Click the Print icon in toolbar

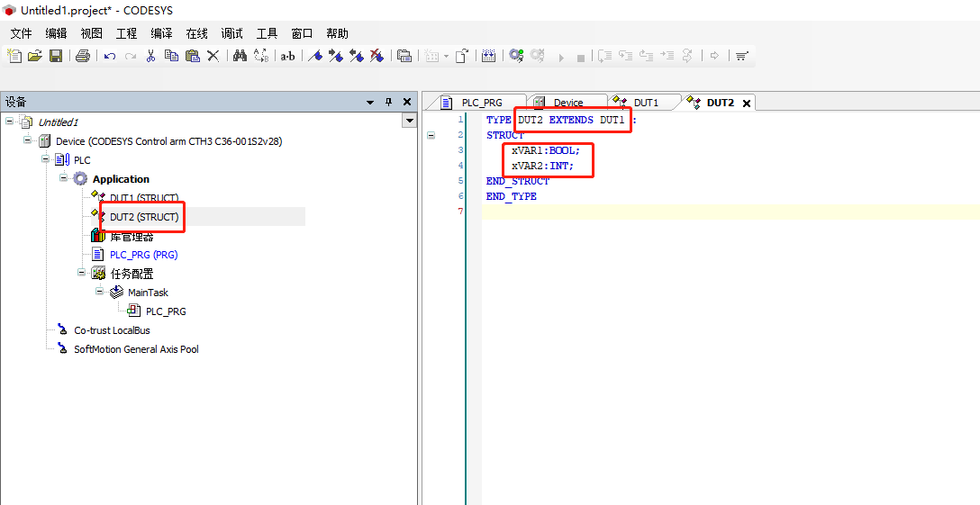[x=83, y=56]
